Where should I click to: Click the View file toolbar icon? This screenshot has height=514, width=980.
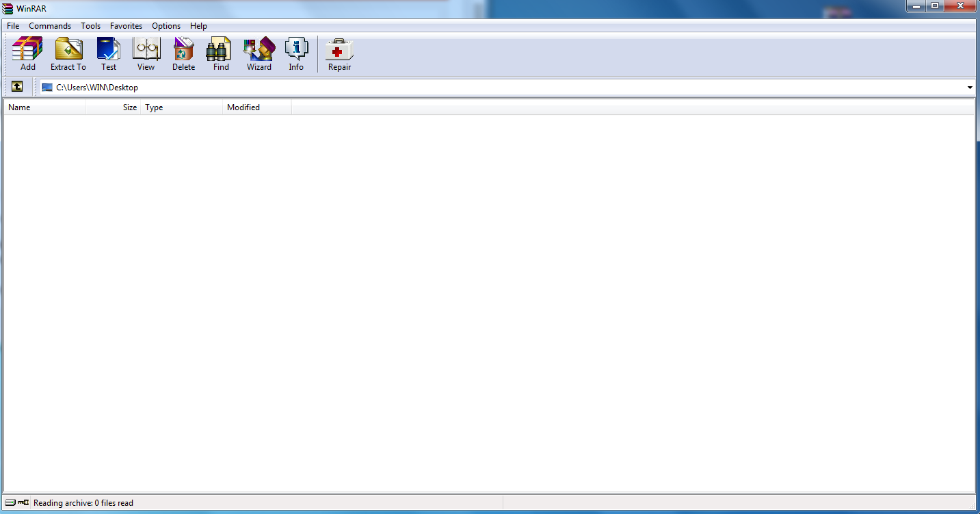pyautogui.click(x=146, y=54)
